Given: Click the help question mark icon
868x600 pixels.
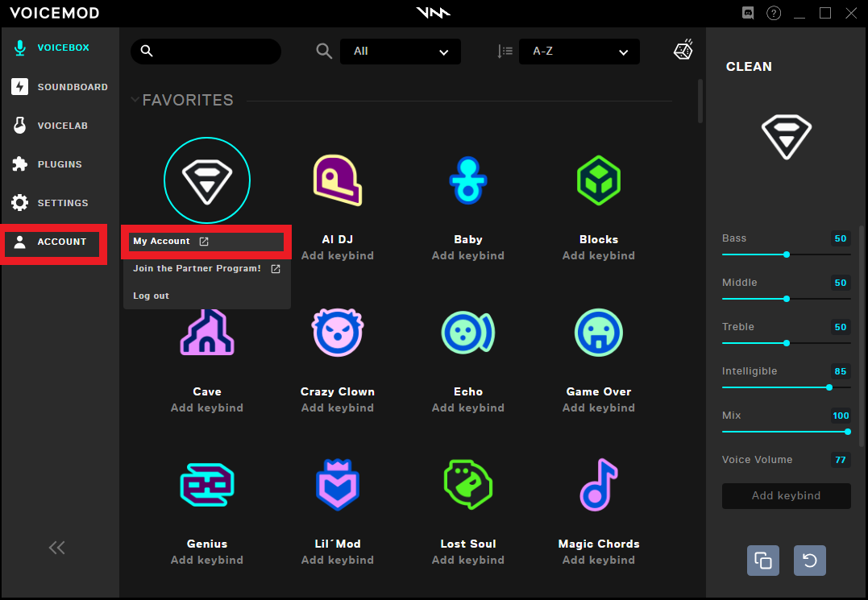Looking at the screenshot, I should [773, 13].
